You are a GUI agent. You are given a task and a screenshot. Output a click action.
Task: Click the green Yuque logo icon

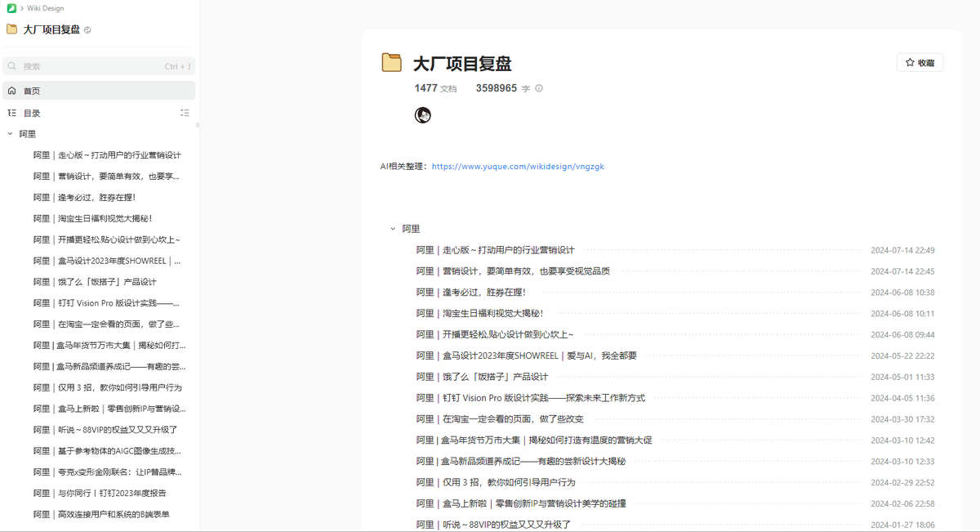(x=11, y=8)
